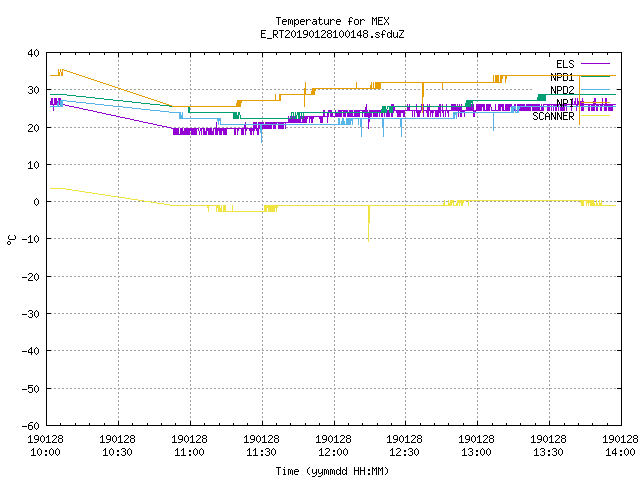Click the x-axis tick label 11:30

point(261,452)
